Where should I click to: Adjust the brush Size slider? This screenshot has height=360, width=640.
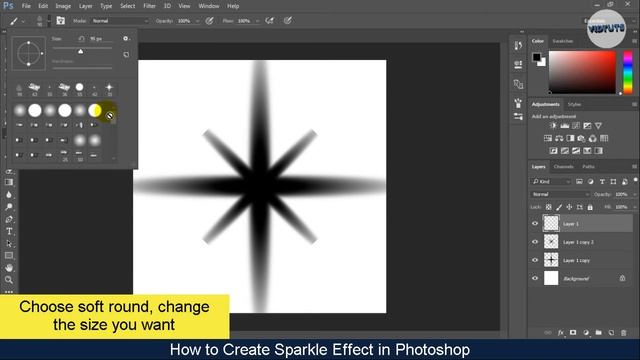[x=82, y=50]
